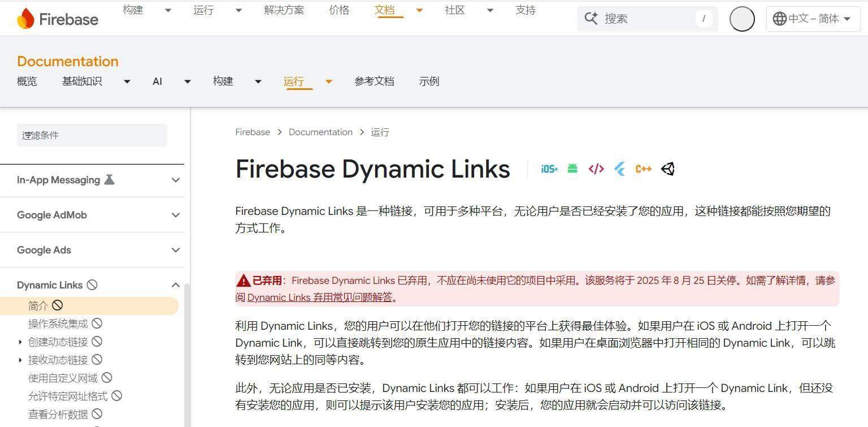Switch to the 参考文档 tab
868x427 pixels.
click(x=374, y=81)
